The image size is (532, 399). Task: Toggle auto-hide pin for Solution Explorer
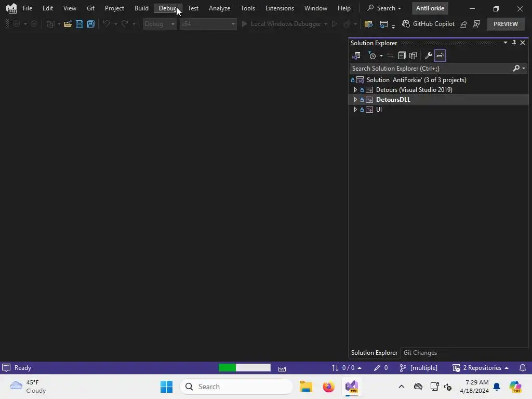tap(514, 43)
